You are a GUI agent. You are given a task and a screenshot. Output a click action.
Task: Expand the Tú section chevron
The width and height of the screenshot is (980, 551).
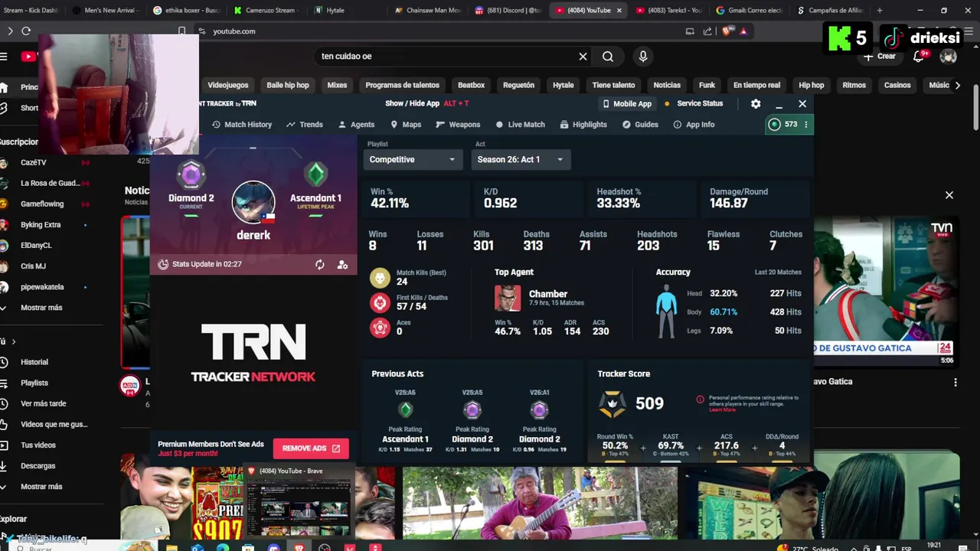click(13, 341)
